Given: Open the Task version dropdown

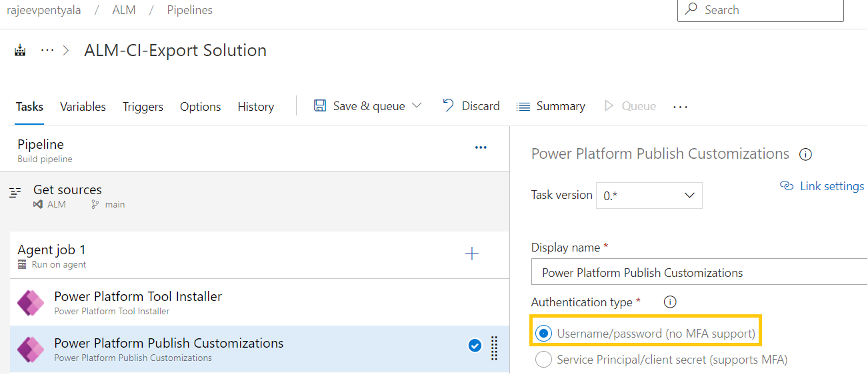Looking at the screenshot, I should point(649,196).
